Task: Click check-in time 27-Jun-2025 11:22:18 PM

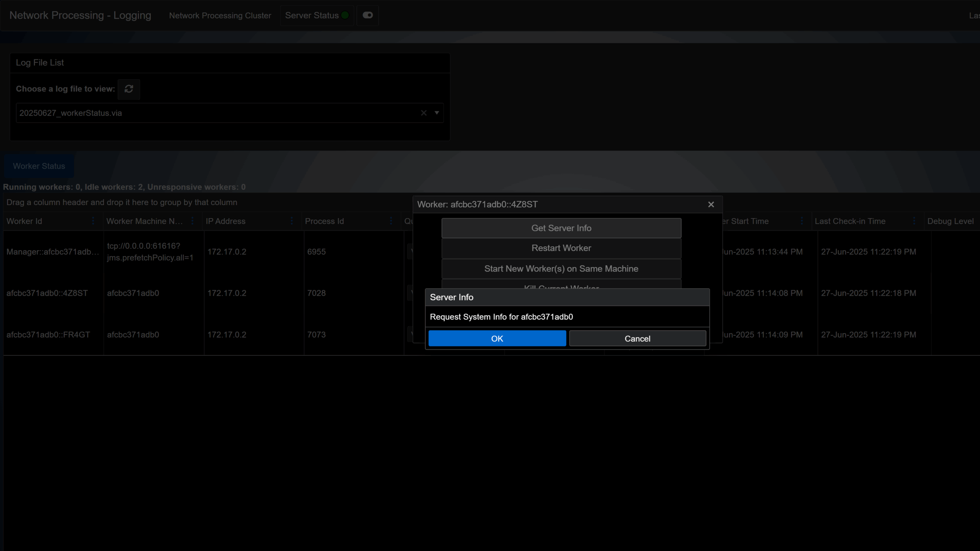Action: (868, 293)
